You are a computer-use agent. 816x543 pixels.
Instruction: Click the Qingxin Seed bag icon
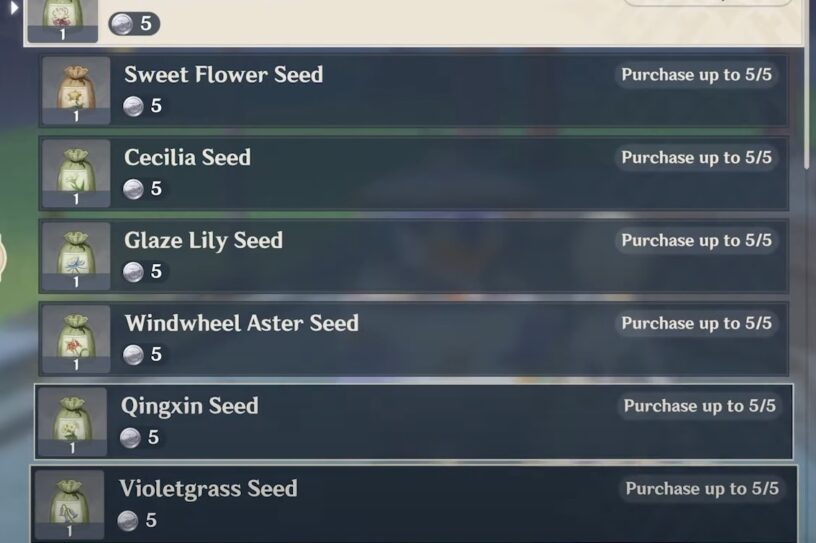click(72, 421)
